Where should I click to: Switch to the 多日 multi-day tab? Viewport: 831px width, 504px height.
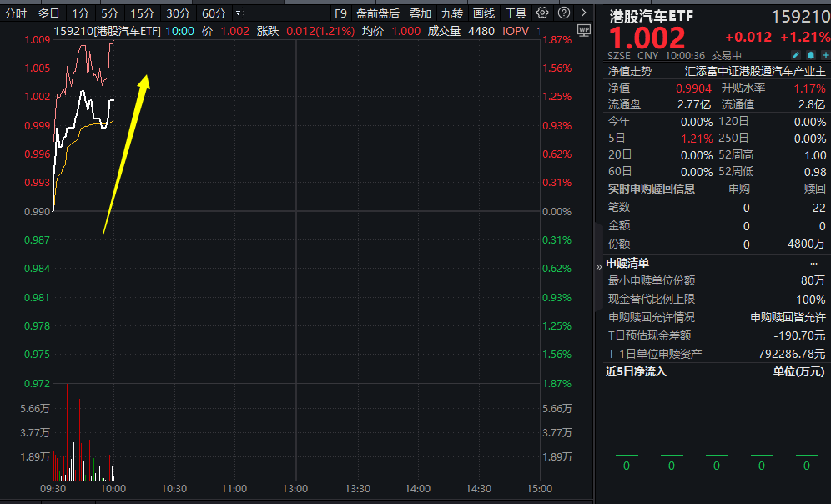click(x=48, y=13)
